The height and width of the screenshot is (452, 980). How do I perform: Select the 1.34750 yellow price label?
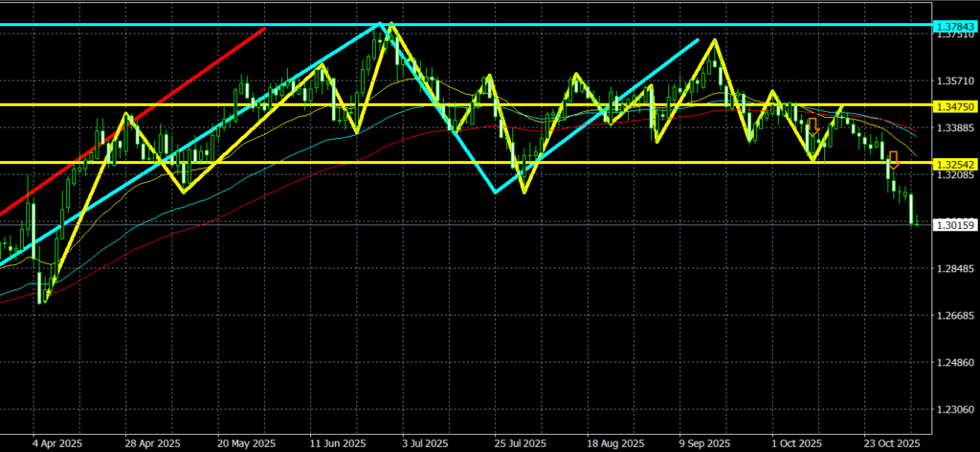955,104
